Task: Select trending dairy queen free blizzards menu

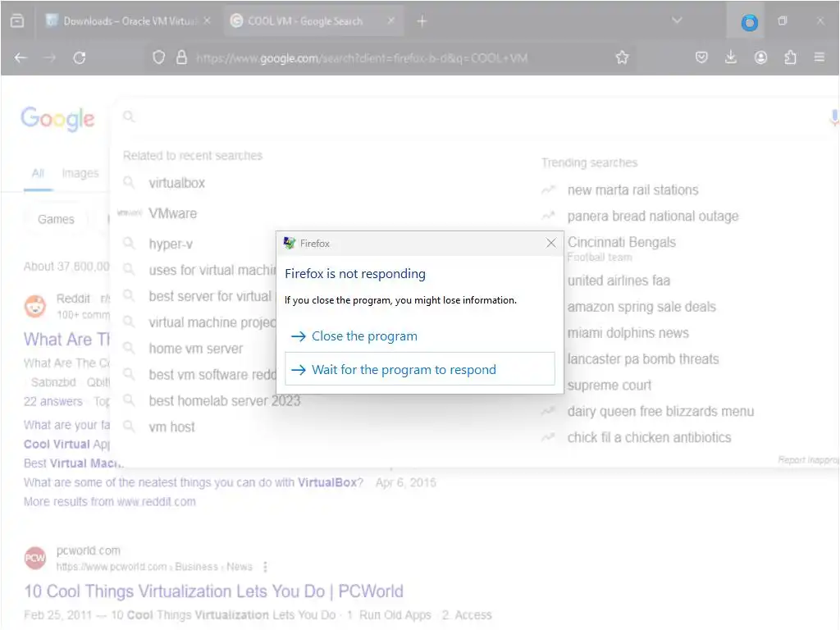Action: point(660,412)
